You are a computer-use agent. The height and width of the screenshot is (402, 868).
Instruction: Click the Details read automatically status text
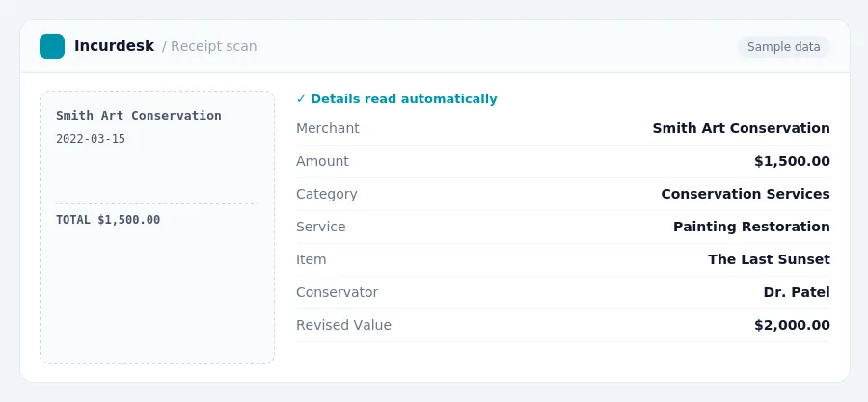click(403, 99)
